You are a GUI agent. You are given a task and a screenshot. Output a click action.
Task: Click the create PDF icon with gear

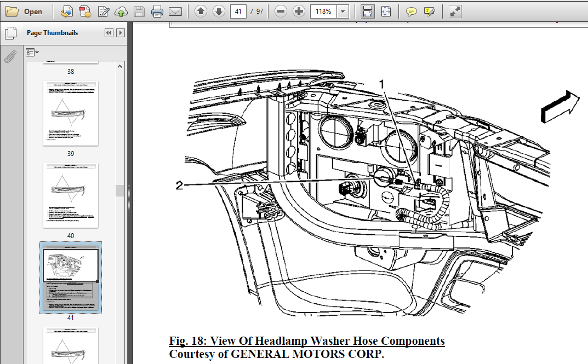pos(85,11)
